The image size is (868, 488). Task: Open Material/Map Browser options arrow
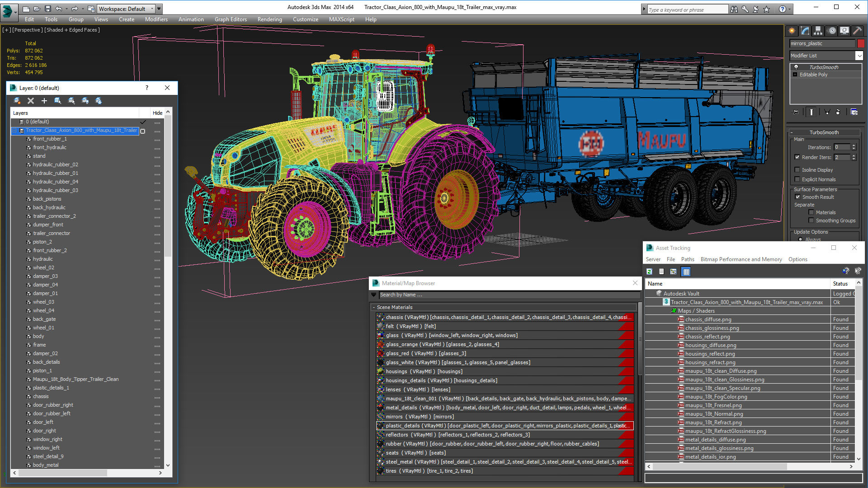coord(374,295)
